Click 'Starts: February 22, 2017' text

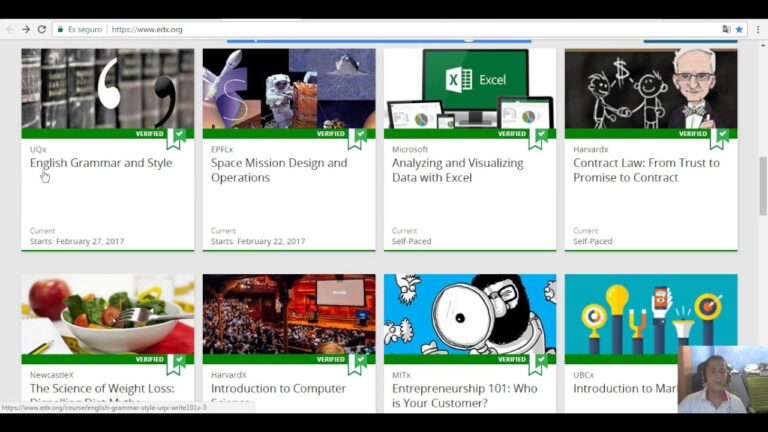point(258,241)
